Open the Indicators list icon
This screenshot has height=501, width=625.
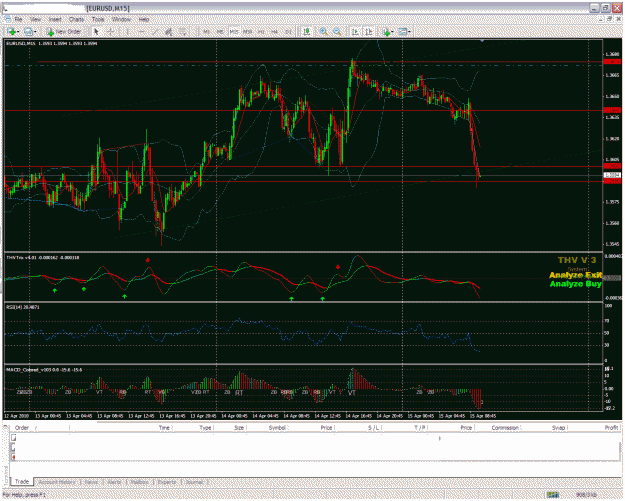click(385, 31)
